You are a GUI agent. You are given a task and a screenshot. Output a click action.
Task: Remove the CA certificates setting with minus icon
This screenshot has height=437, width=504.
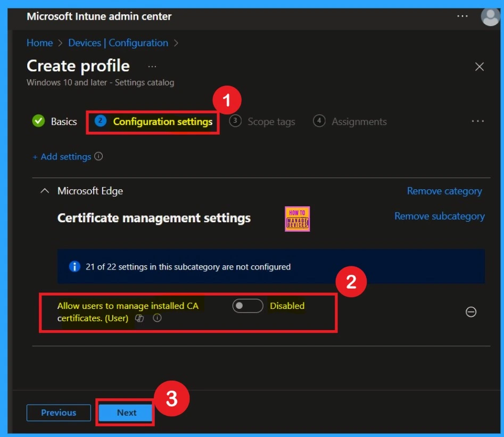[471, 312]
